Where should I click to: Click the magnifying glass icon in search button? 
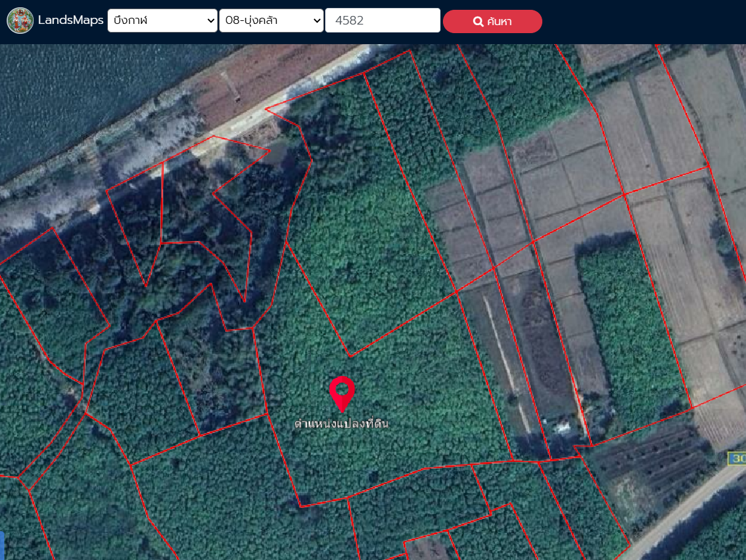[x=479, y=22]
